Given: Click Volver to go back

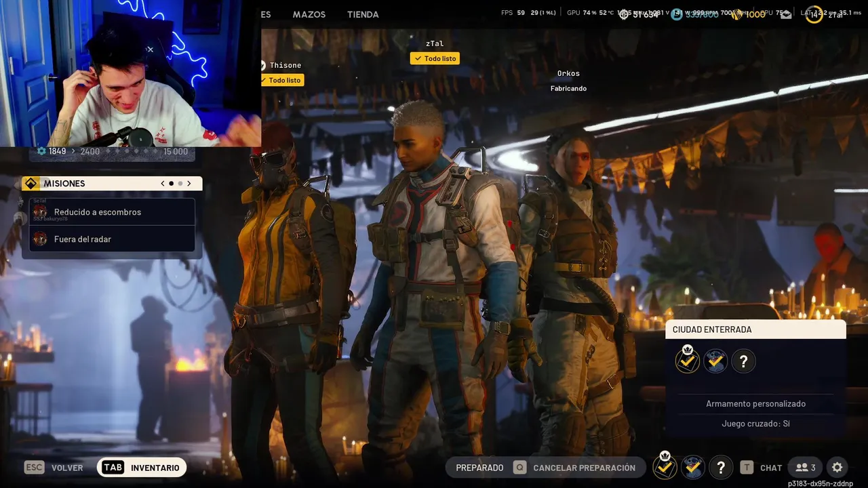Looking at the screenshot, I should tap(67, 468).
